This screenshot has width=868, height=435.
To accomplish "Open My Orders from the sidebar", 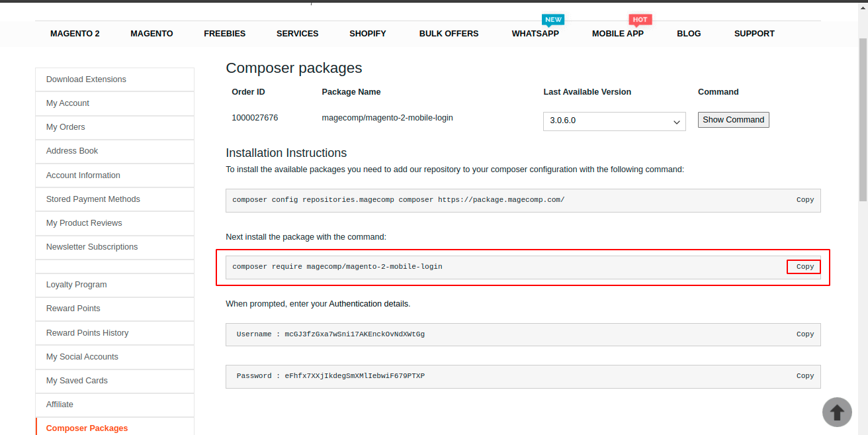I will click(65, 127).
